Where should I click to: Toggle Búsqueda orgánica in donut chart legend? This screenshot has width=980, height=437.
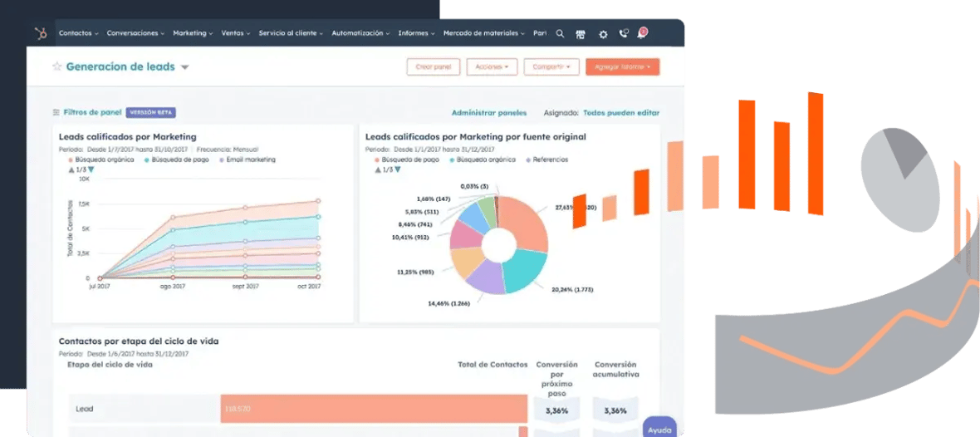click(x=483, y=160)
